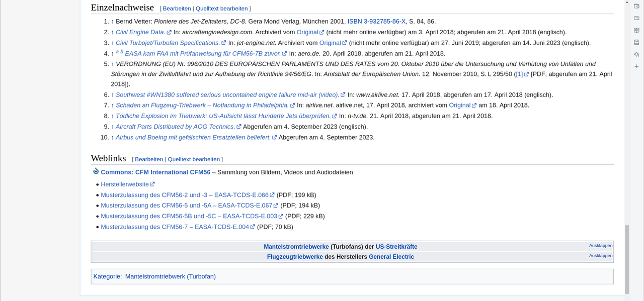The image size is (644, 301).
Task: Open Aircraft Parts Distributed by AOG Technics
Action: (175, 127)
